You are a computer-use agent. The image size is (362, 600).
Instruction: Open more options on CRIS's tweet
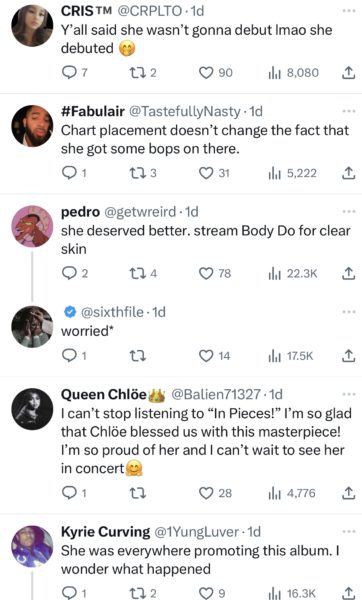click(x=349, y=11)
